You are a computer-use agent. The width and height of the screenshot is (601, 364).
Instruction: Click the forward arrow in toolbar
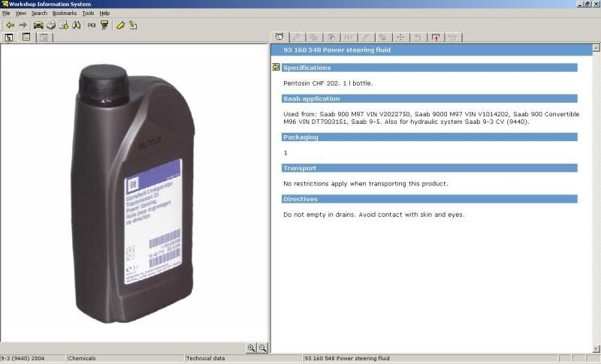[23, 25]
